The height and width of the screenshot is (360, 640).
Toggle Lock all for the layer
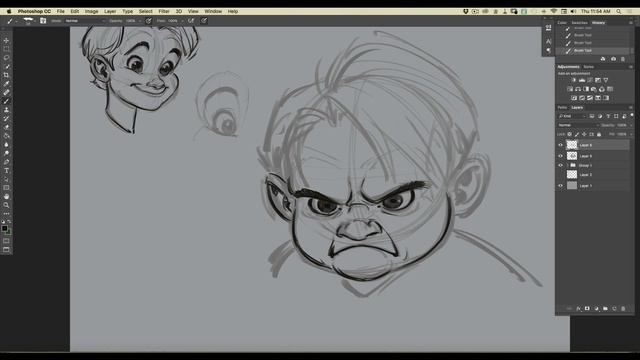point(599,134)
